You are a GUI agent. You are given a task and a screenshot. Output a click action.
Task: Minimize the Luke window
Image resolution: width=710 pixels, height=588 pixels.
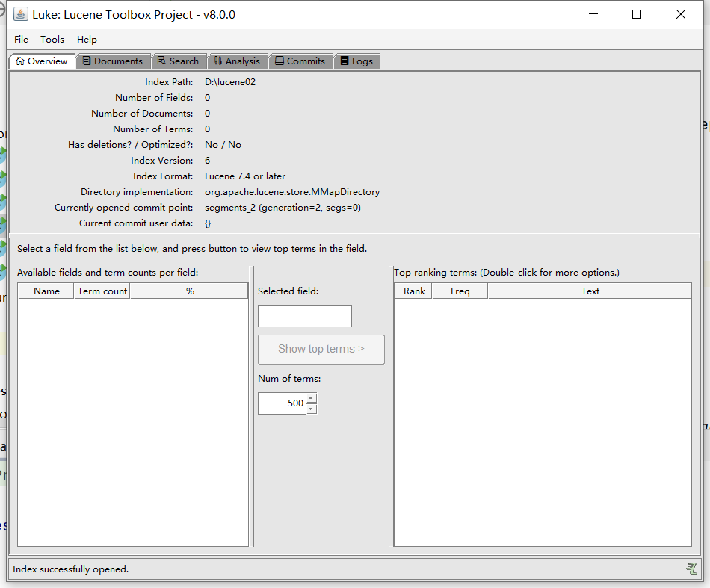593,14
